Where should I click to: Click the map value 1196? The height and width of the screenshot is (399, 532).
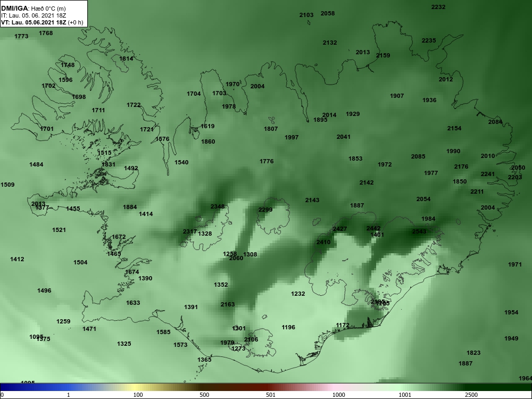point(288,327)
